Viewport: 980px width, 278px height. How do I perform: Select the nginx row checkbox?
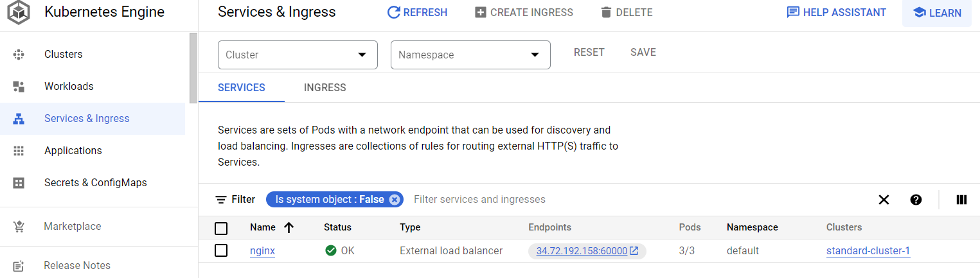click(x=221, y=250)
